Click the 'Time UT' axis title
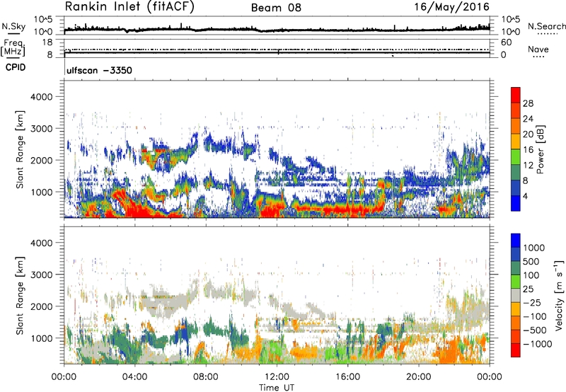Viewport: 566px width, 392px height. (x=277, y=388)
